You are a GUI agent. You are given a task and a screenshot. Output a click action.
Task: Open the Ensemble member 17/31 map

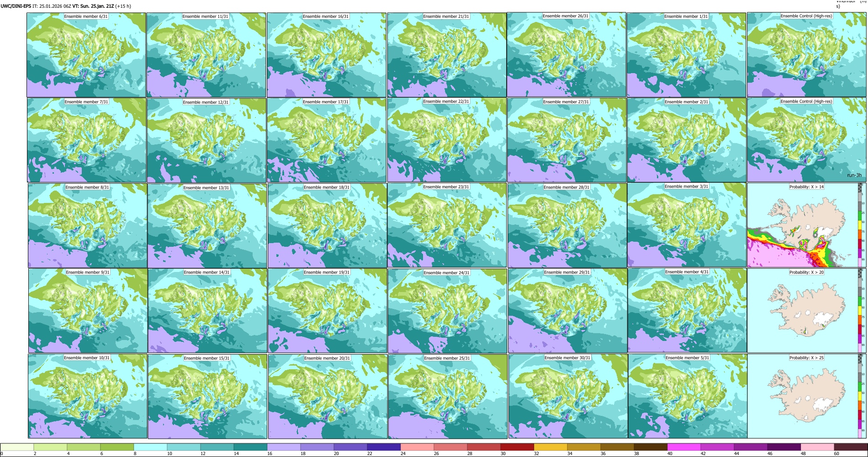tap(327, 140)
